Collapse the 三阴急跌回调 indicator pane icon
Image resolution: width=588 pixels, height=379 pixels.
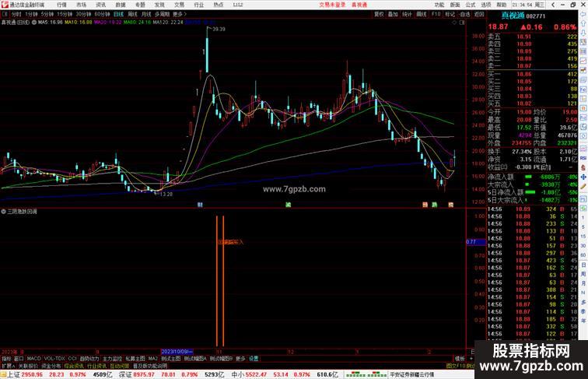pyautogui.click(x=3, y=212)
